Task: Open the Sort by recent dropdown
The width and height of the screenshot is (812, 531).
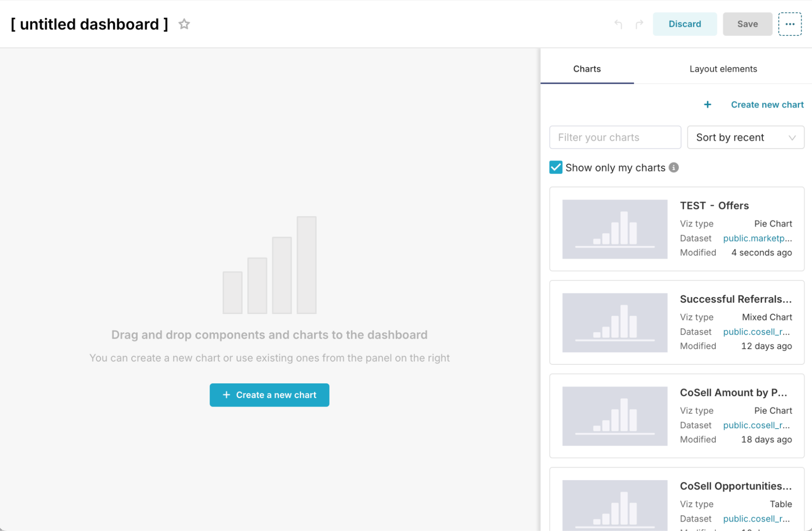Action: 745,137
